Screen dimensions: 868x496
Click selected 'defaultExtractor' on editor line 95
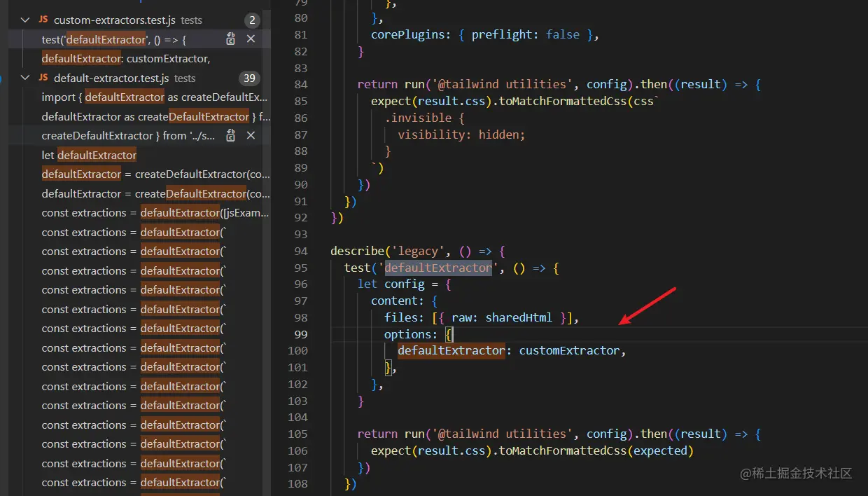click(x=438, y=268)
